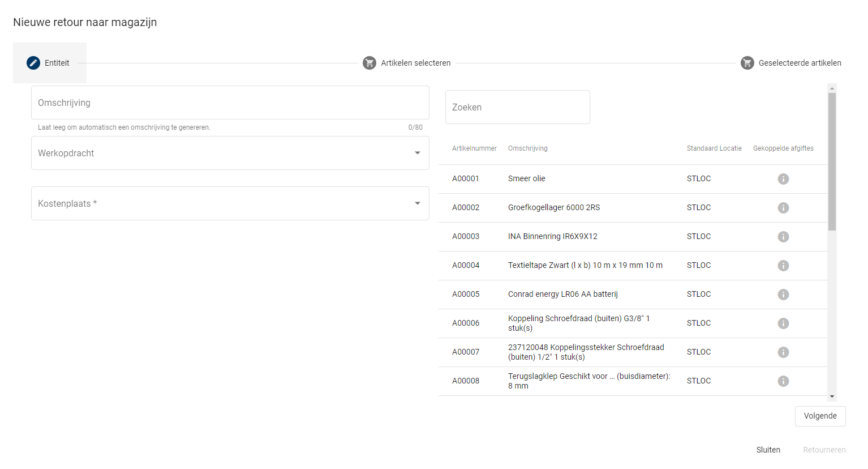
Task: Select the Entiteit step tab
Action: [x=49, y=63]
